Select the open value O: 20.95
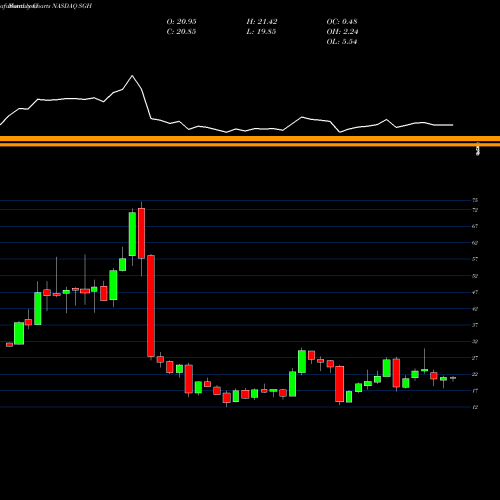Viewport: 500px width, 500px height. pyautogui.click(x=181, y=22)
